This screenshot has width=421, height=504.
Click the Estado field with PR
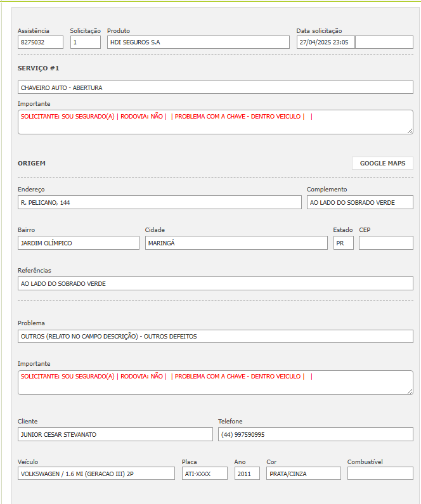coord(343,243)
